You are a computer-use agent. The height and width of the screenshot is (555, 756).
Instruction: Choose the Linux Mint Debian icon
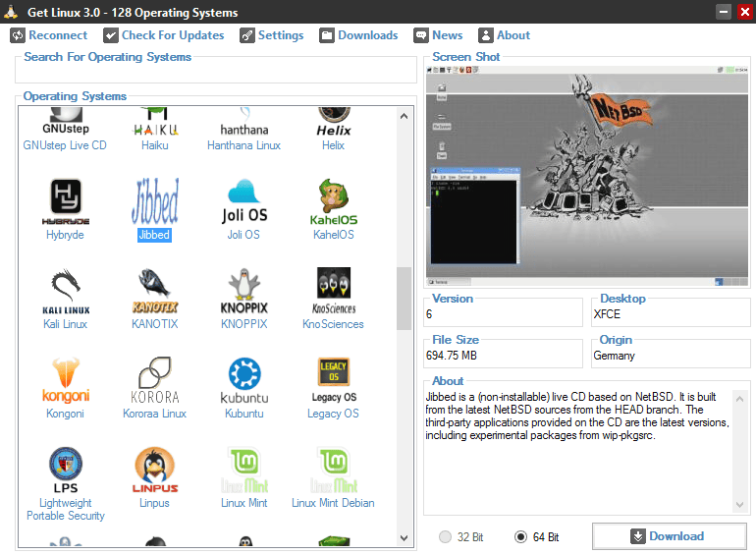pyautogui.click(x=333, y=471)
